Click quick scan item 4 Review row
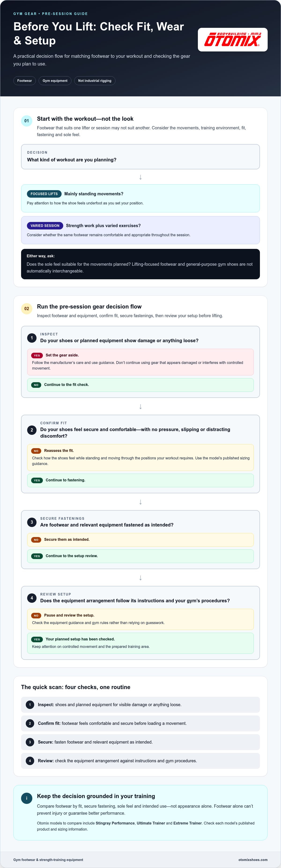Image resolution: width=281 pixels, height=868 pixels. (x=140, y=761)
